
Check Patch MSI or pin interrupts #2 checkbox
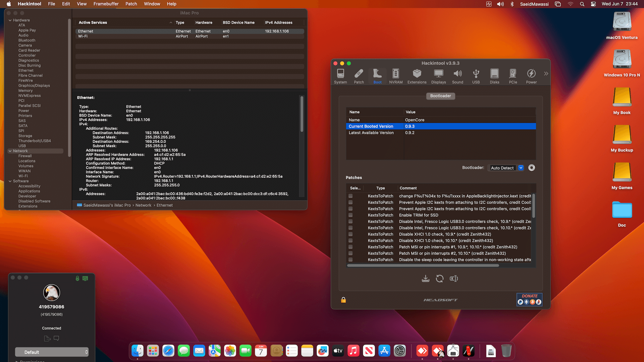click(351, 253)
